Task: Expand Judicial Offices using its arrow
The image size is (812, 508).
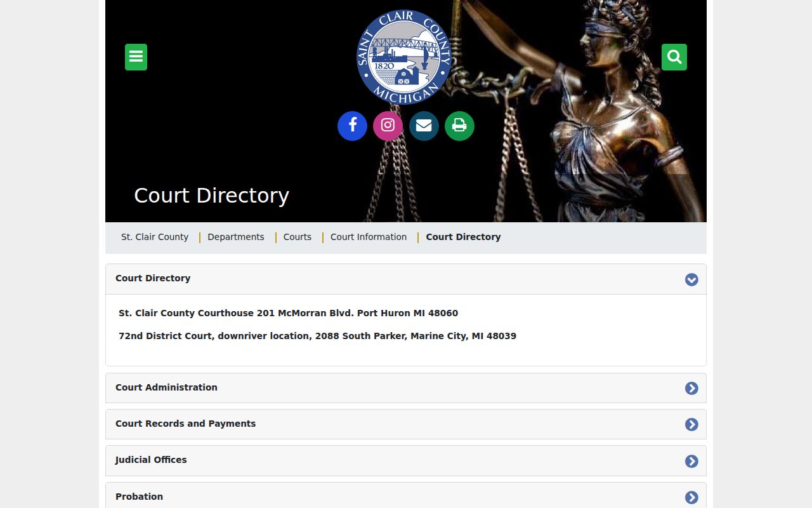Action: coord(691,461)
